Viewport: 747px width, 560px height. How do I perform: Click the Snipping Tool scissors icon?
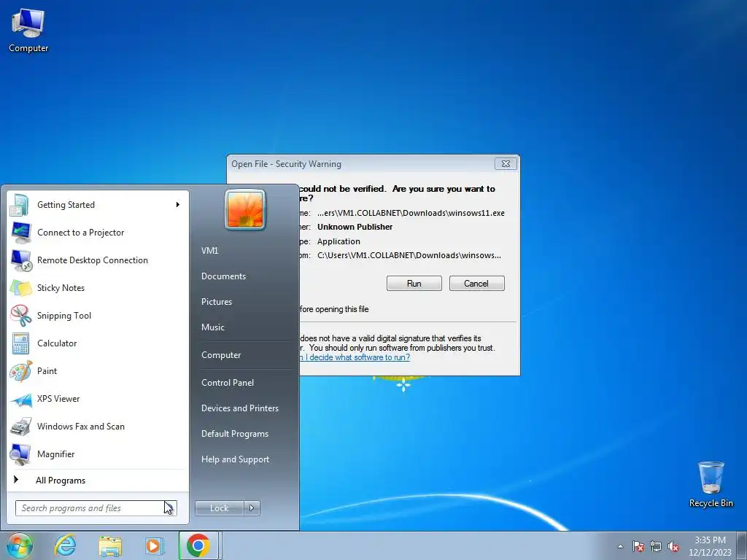(x=20, y=315)
